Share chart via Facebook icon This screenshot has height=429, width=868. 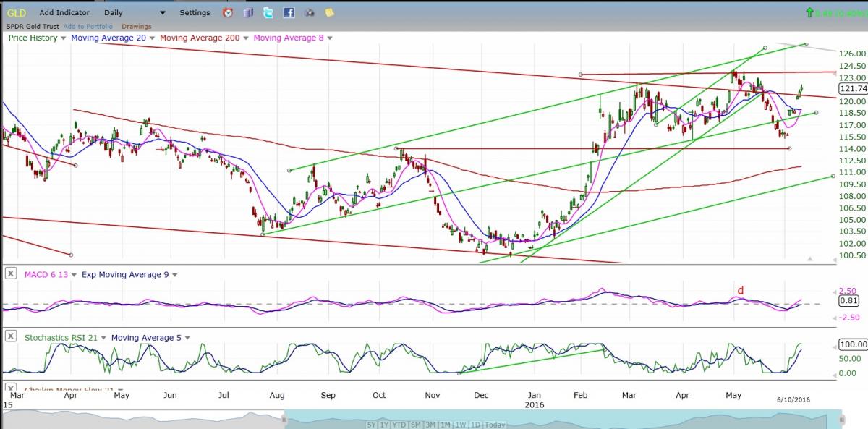(x=289, y=12)
